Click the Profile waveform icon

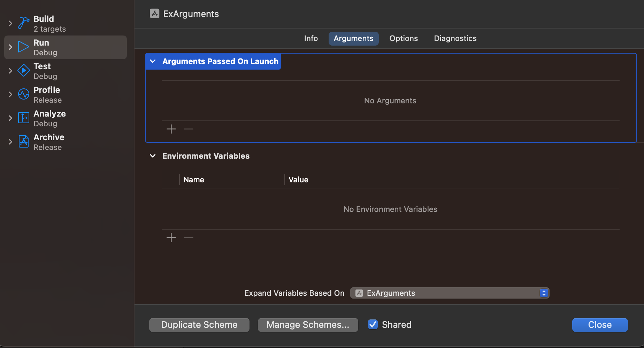click(23, 94)
